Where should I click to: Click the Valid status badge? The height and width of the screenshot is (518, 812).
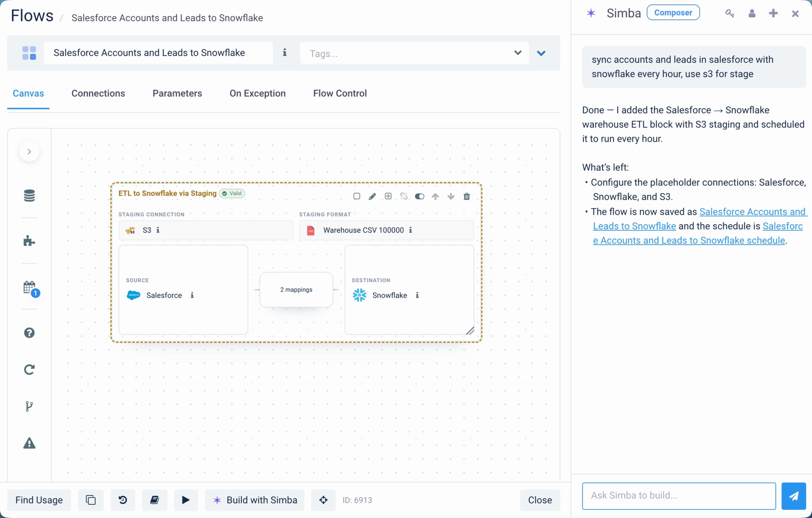click(x=232, y=194)
